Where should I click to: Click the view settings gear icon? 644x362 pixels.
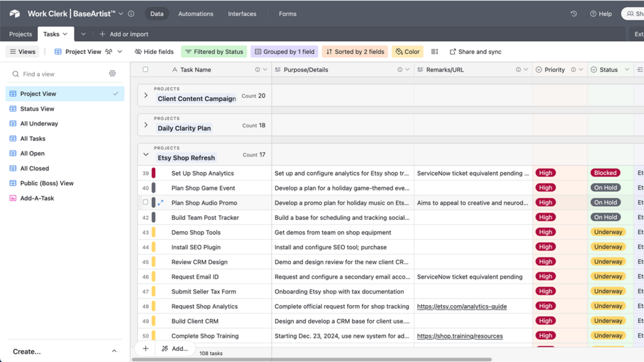point(112,74)
